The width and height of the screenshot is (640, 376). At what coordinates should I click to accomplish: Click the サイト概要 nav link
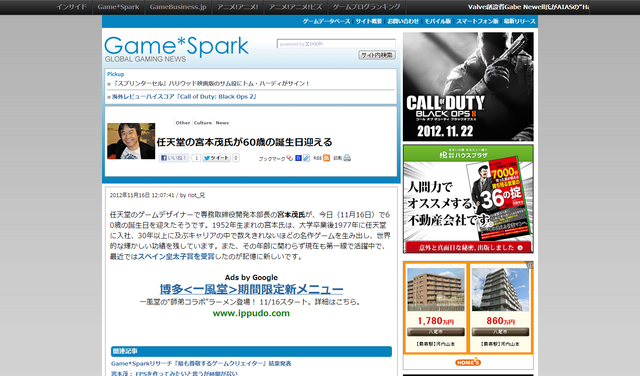pyautogui.click(x=369, y=21)
